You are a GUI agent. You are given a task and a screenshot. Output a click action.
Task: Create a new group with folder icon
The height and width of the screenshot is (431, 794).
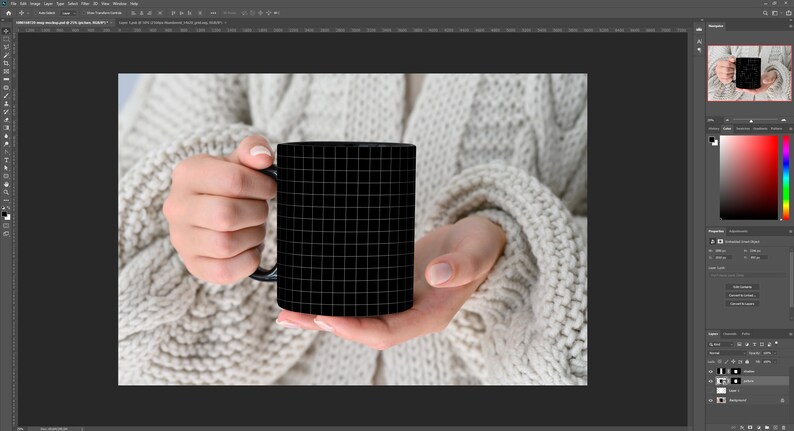click(767, 427)
